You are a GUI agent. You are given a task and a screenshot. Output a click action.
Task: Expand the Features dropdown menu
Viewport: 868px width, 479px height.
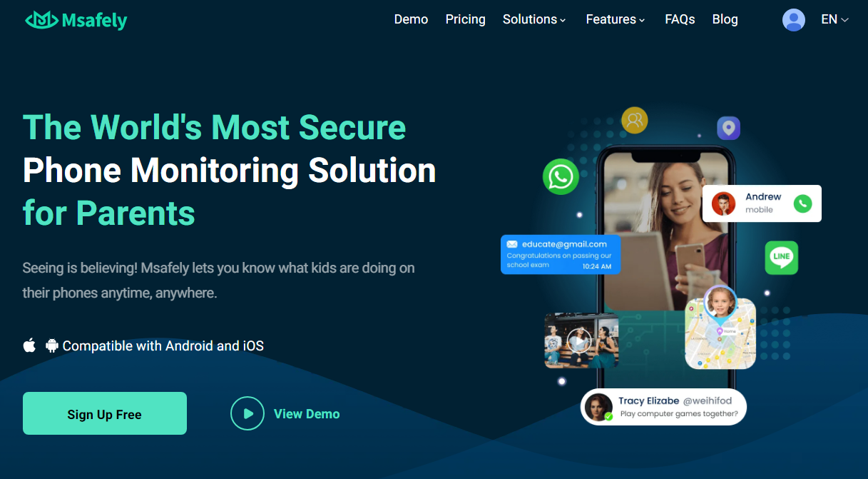pyautogui.click(x=616, y=19)
